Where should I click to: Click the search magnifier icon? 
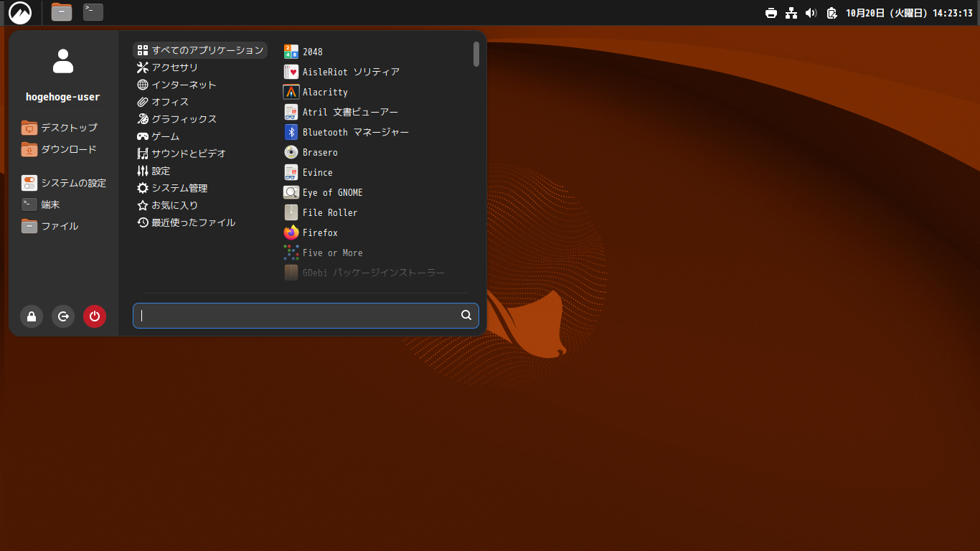click(466, 315)
